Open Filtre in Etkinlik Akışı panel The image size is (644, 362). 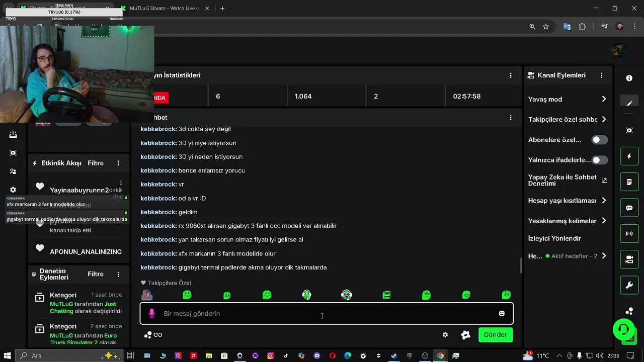coord(96,163)
